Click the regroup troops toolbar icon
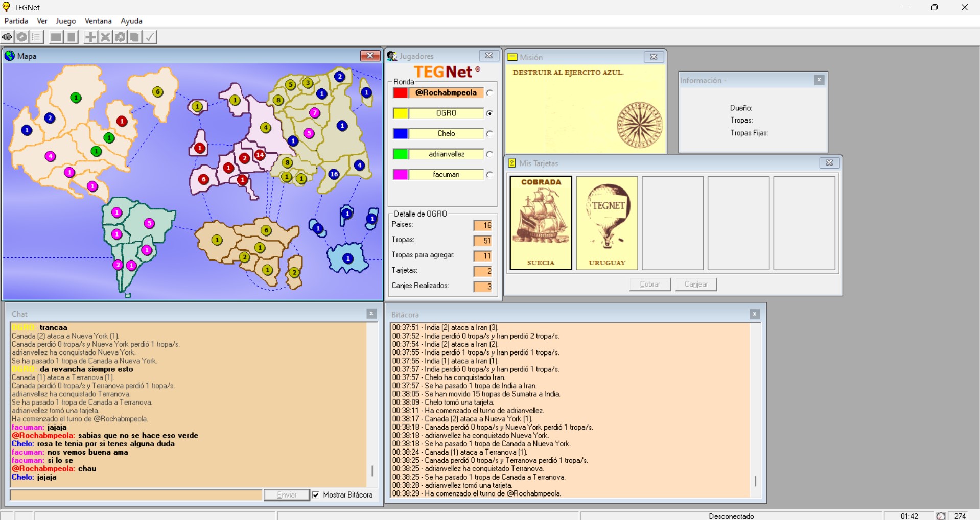The height and width of the screenshot is (520, 980). tap(120, 37)
